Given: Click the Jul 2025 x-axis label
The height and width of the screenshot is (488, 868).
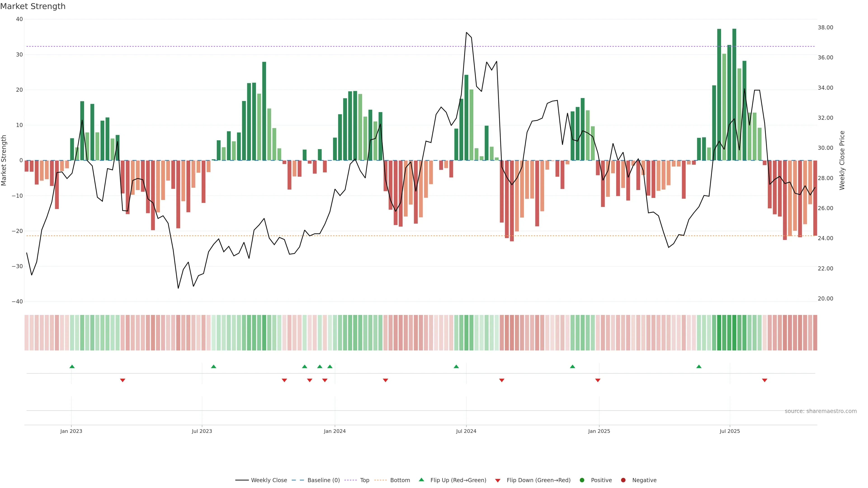Looking at the screenshot, I should tap(729, 431).
